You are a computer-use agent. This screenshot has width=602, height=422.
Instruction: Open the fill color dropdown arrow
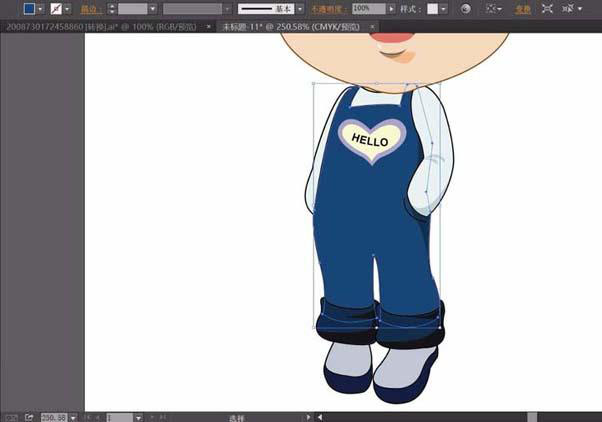click(40, 9)
